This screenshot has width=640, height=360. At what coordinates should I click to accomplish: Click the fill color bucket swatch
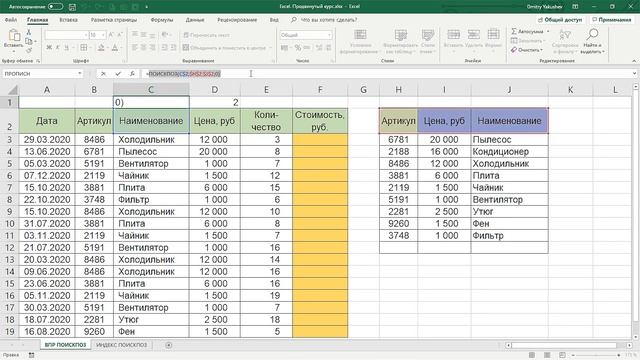point(101,48)
